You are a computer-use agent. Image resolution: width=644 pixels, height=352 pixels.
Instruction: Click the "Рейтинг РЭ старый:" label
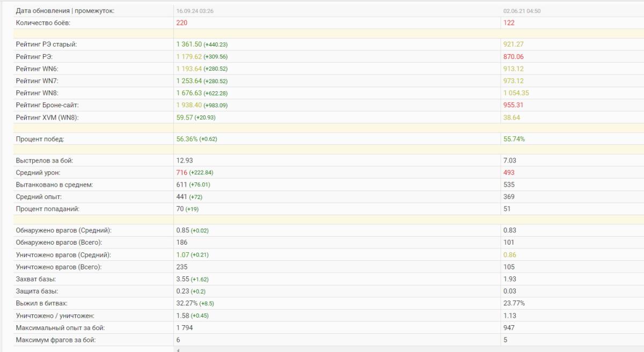click(46, 45)
